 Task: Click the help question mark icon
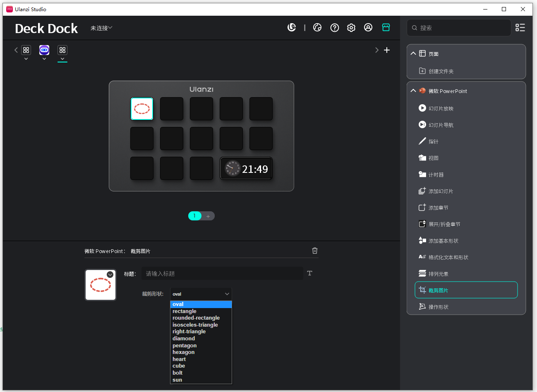[335, 28]
